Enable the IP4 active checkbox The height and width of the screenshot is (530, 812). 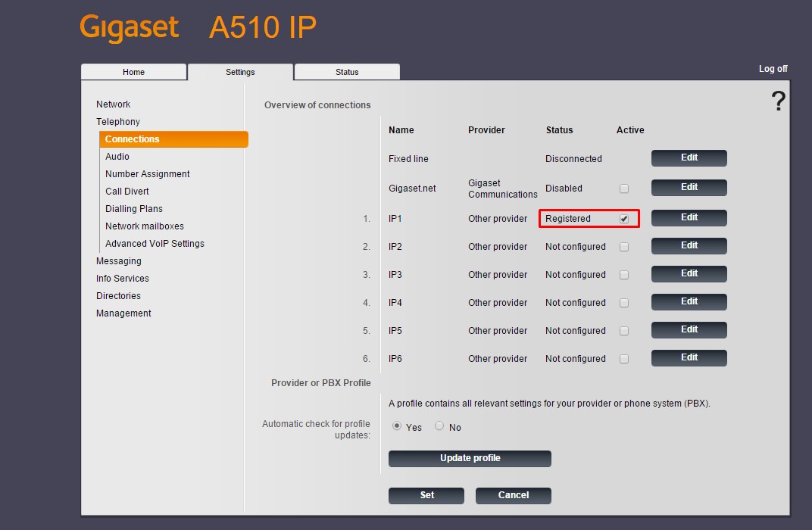[624, 303]
